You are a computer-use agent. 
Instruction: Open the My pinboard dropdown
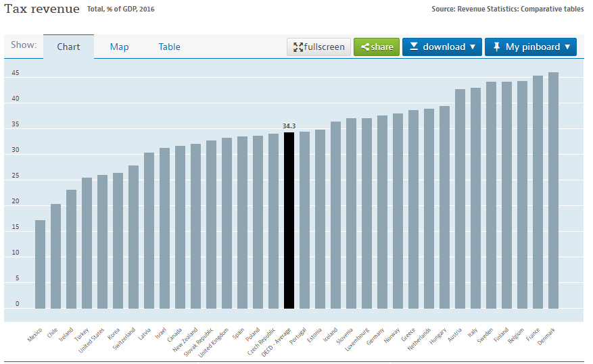pyautogui.click(x=531, y=47)
